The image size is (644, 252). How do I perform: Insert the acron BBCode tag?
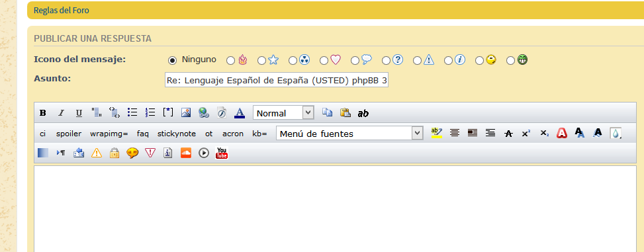pos(233,134)
